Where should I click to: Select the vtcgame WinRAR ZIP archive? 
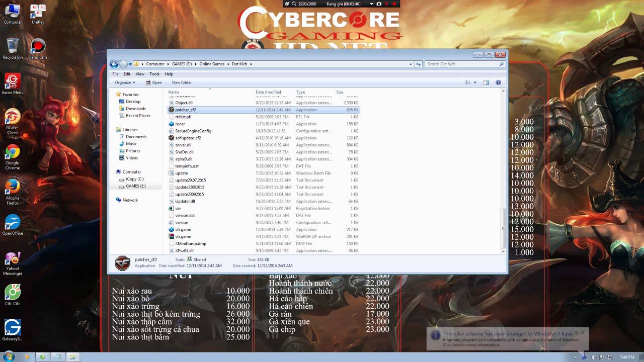click(264, 236)
